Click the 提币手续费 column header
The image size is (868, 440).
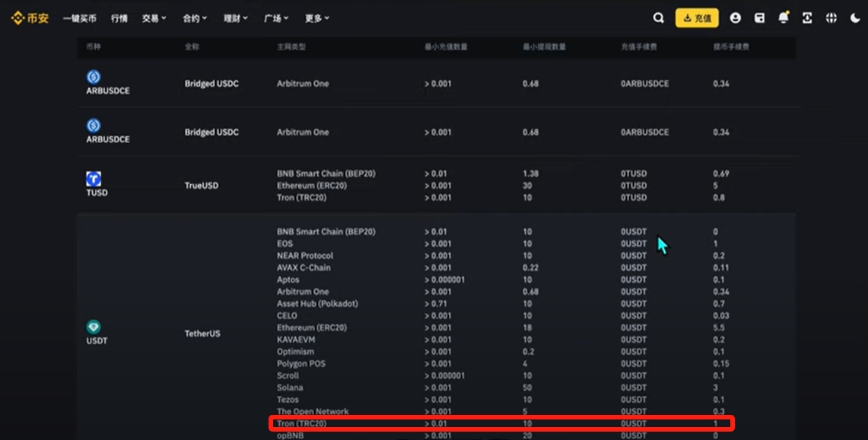[x=731, y=47]
